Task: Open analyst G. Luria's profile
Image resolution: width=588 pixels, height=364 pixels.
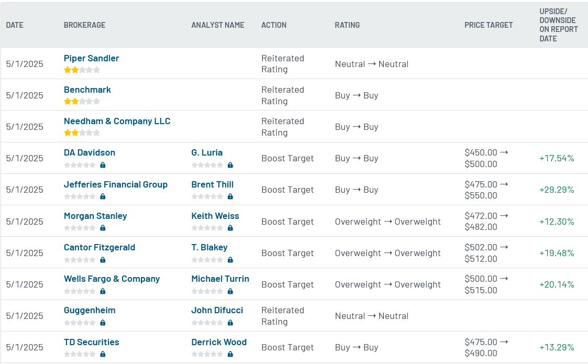Action: (207, 153)
